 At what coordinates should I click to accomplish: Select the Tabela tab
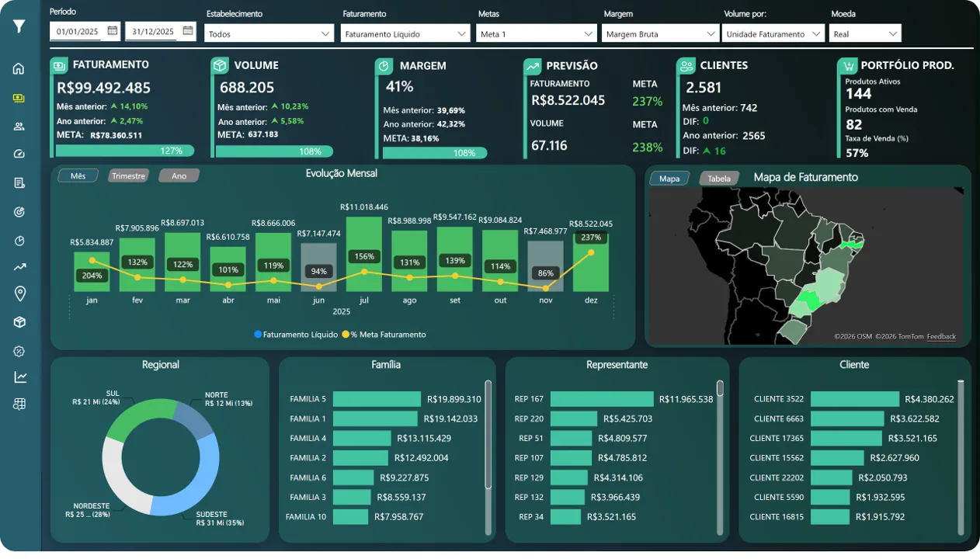click(719, 179)
